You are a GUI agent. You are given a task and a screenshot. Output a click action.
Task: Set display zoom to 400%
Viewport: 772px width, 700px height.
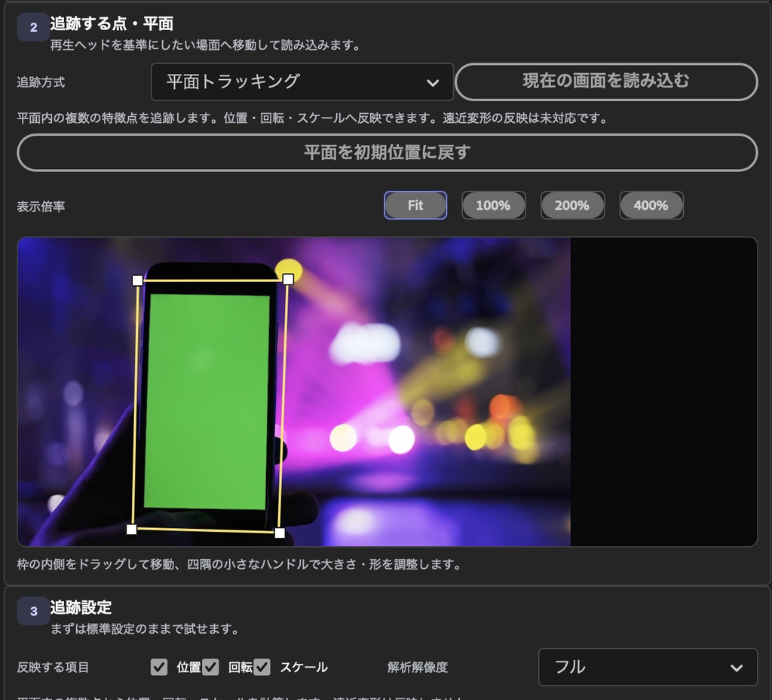coord(651,205)
